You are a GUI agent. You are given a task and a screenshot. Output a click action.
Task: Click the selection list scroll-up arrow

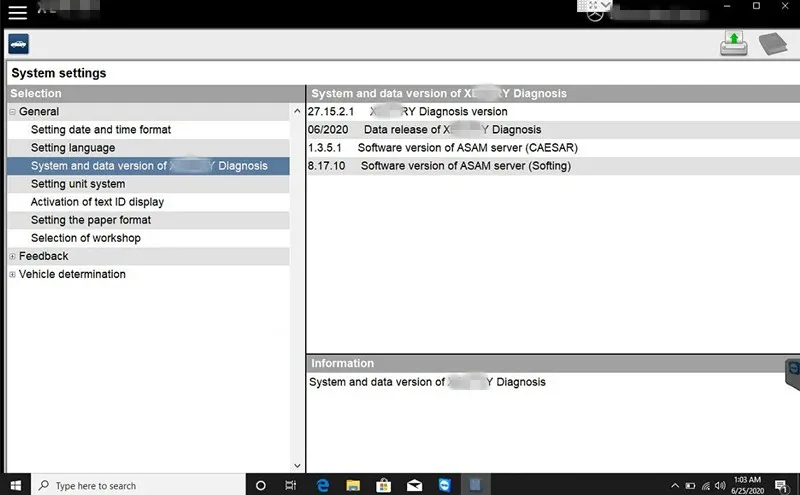pos(297,111)
